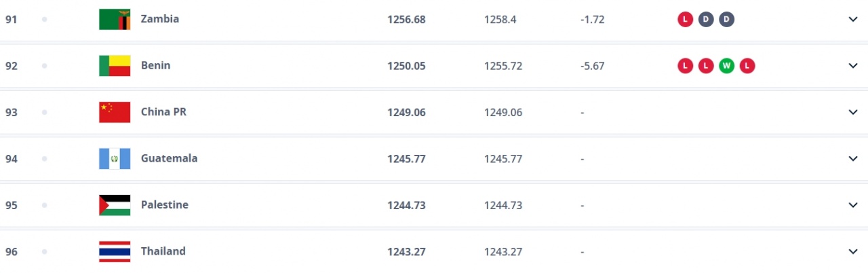Click Benin's green W win badge

click(727, 66)
